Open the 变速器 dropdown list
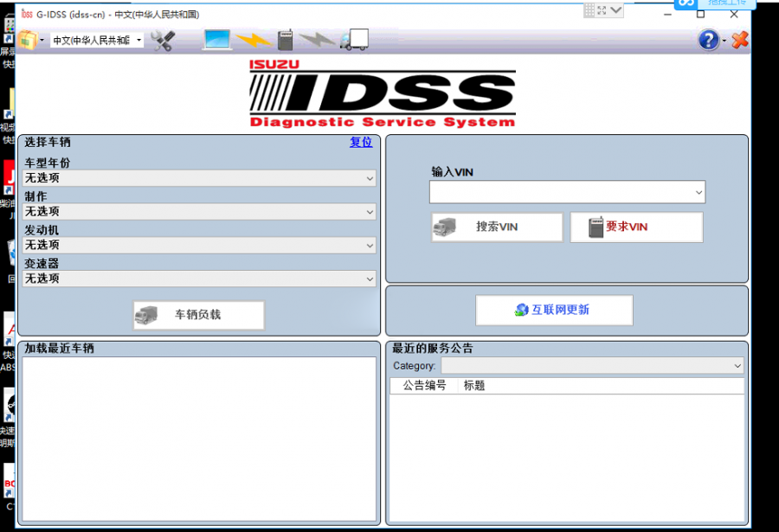The image size is (779, 532). tap(370, 278)
